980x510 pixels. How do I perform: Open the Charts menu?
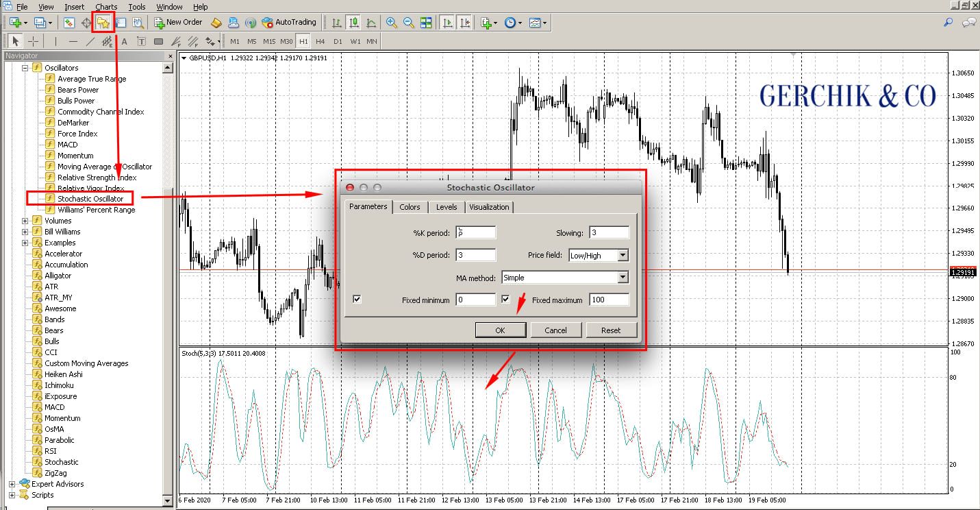point(106,7)
